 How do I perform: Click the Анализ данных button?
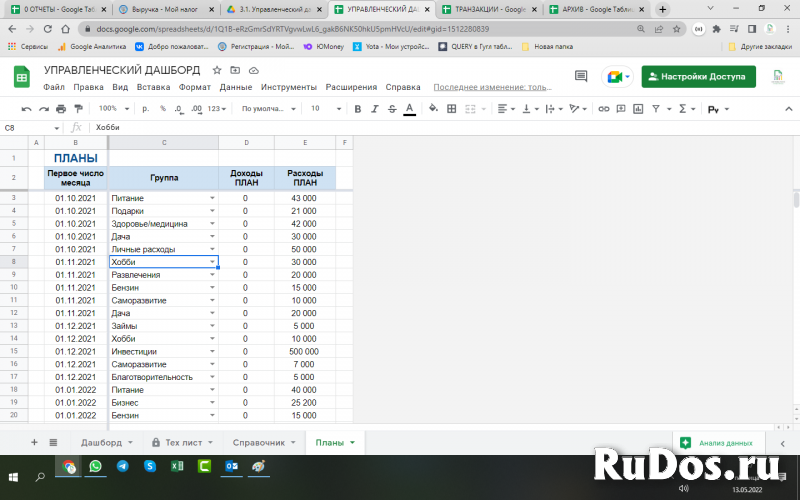(x=718, y=442)
